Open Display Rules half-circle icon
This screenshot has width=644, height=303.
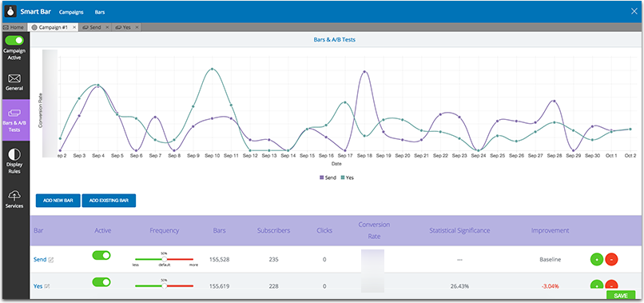pyautogui.click(x=14, y=154)
